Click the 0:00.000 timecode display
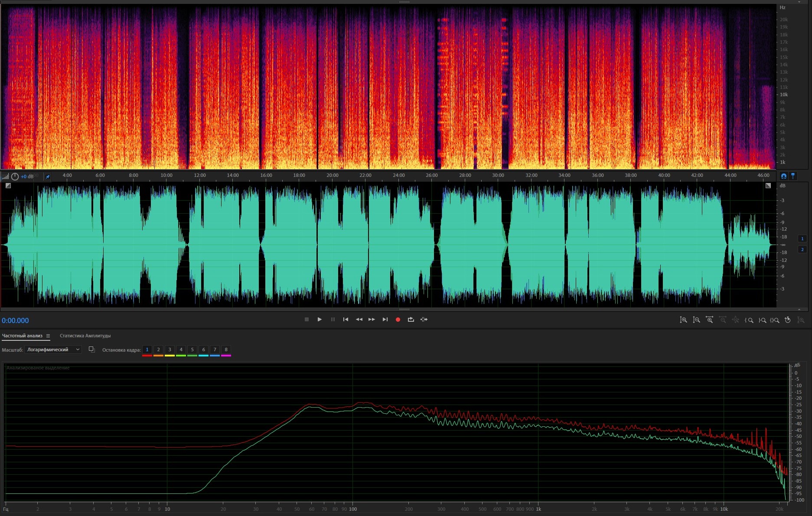 point(15,320)
